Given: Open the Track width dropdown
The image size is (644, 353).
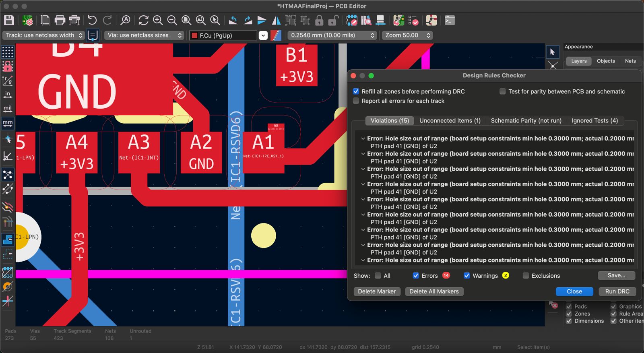Looking at the screenshot, I should [43, 35].
